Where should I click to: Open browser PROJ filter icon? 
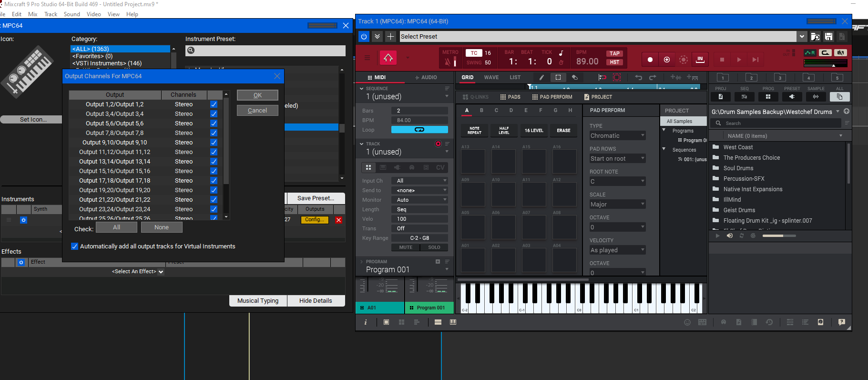(x=721, y=97)
